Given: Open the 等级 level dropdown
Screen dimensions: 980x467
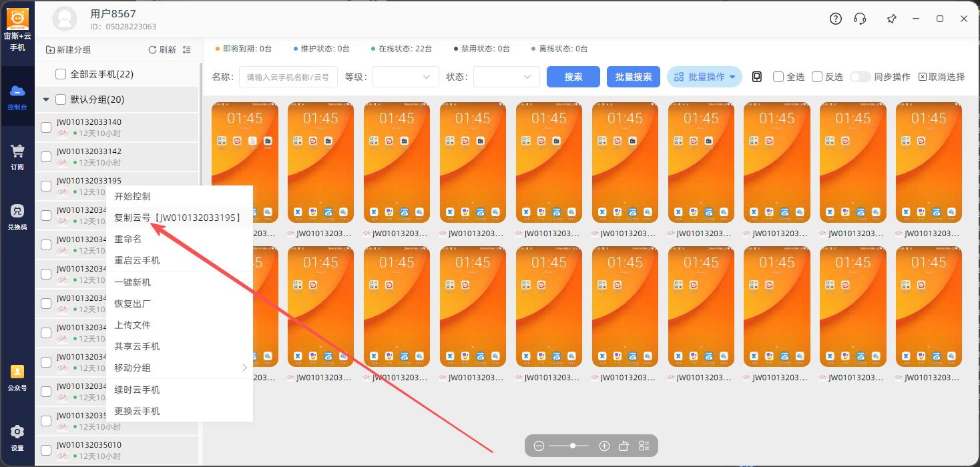Looking at the screenshot, I should click(x=406, y=77).
